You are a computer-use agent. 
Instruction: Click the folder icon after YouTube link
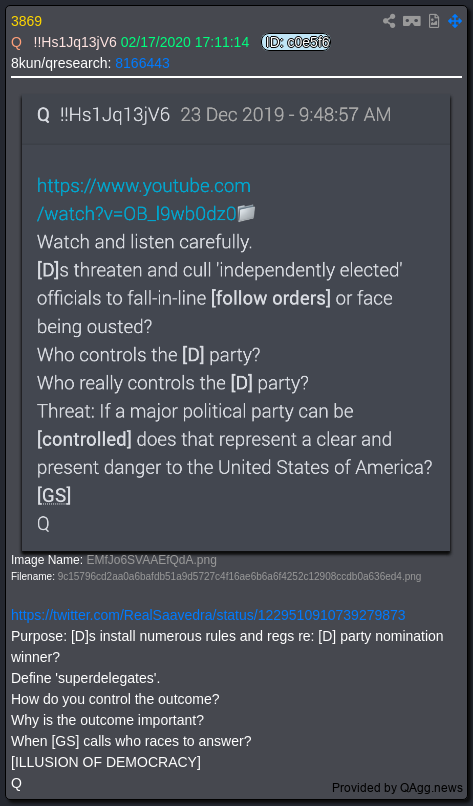(x=247, y=213)
